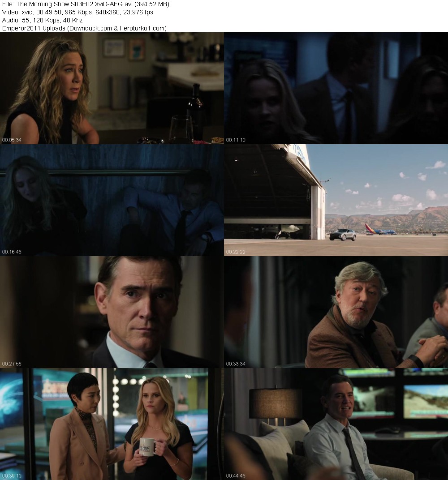
Task: Click the 00:39:10 timestamp label
Action: point(12,476)
